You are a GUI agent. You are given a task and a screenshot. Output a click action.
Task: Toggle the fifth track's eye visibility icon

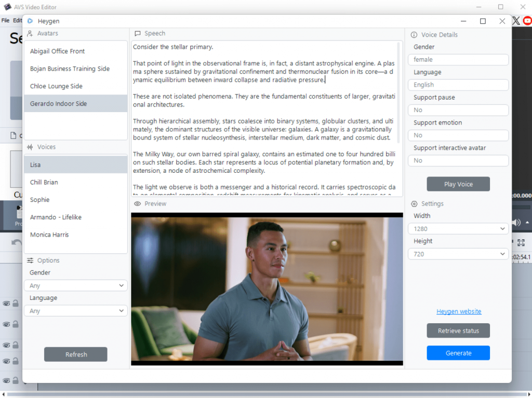[x=6, y=381]
